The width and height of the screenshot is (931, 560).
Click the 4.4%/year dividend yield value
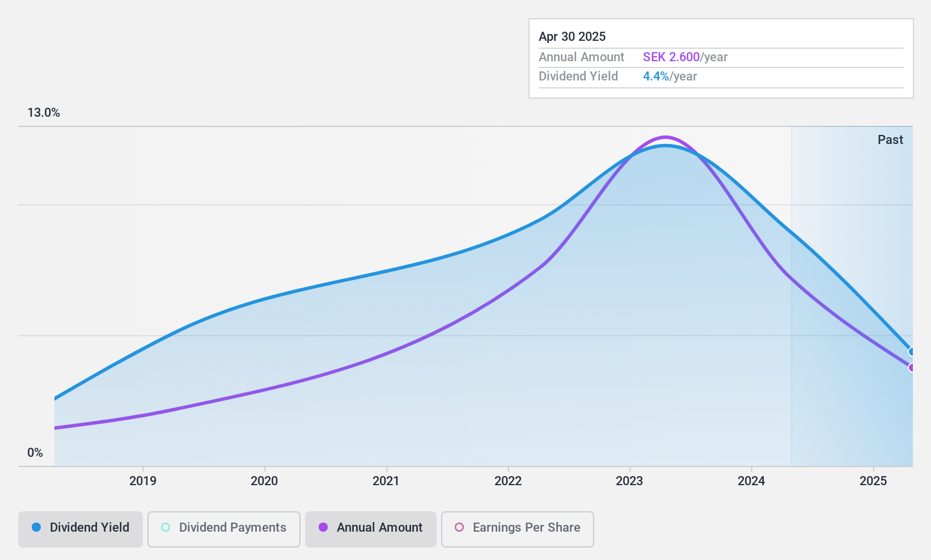click(670, 77)
